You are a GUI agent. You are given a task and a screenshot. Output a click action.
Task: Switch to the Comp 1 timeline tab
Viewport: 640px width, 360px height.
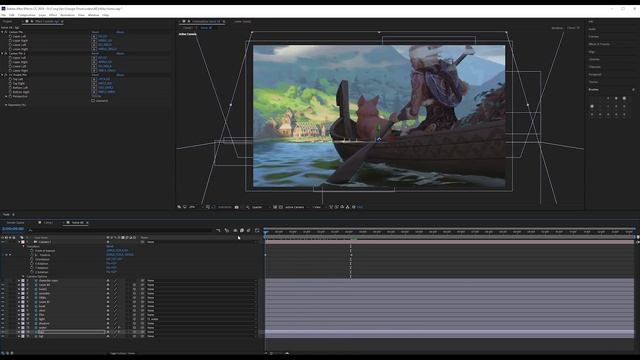click(x=48, y=222)
